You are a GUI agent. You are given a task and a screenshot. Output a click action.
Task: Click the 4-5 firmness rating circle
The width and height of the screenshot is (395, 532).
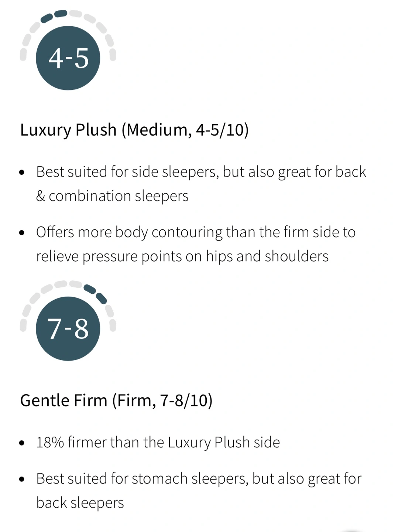(x=68, y=58)
